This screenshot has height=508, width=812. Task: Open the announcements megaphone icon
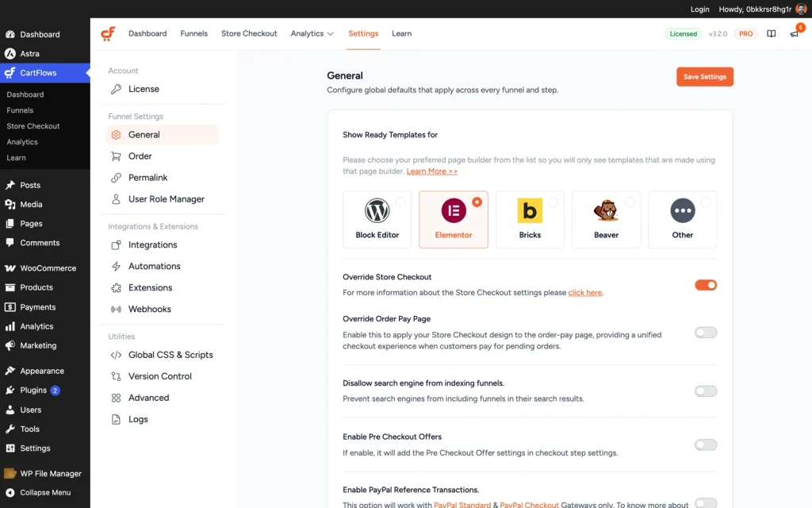pos(794,33)
